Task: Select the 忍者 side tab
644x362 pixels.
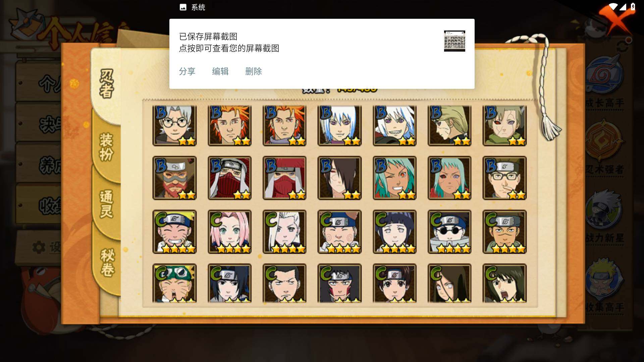Action: [106, 84]
